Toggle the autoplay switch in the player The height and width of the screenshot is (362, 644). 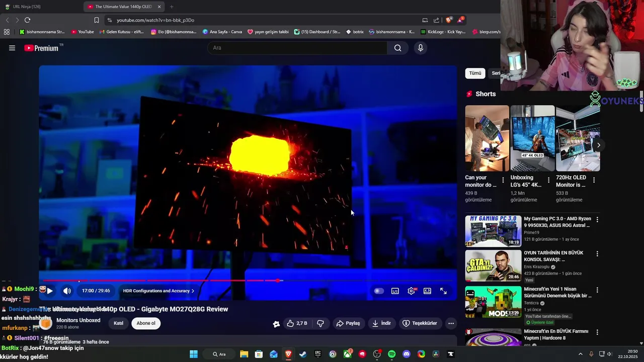click(x=379, y=291)
